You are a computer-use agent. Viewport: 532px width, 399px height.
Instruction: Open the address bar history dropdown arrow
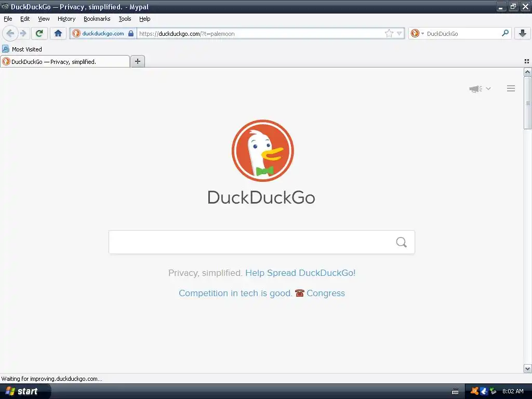pos(400,33)
